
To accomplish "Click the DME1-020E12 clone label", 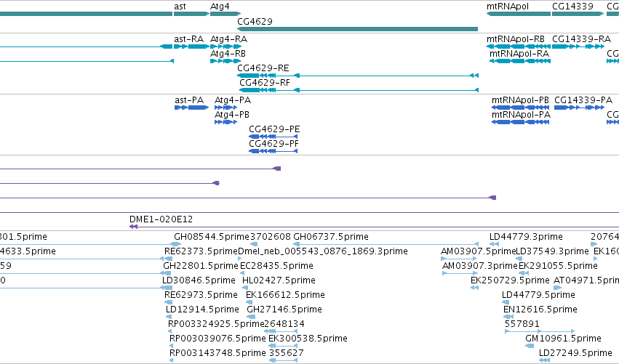I will coord(161,219).
